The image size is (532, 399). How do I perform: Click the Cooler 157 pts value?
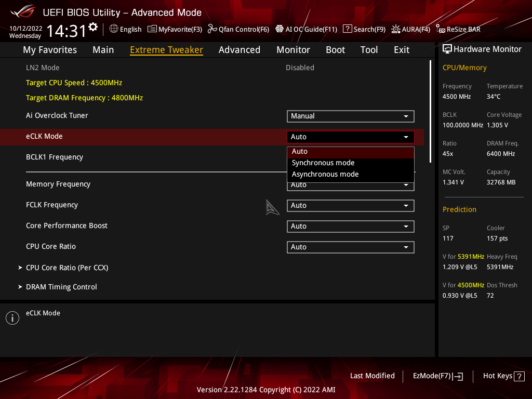[497, 238]
